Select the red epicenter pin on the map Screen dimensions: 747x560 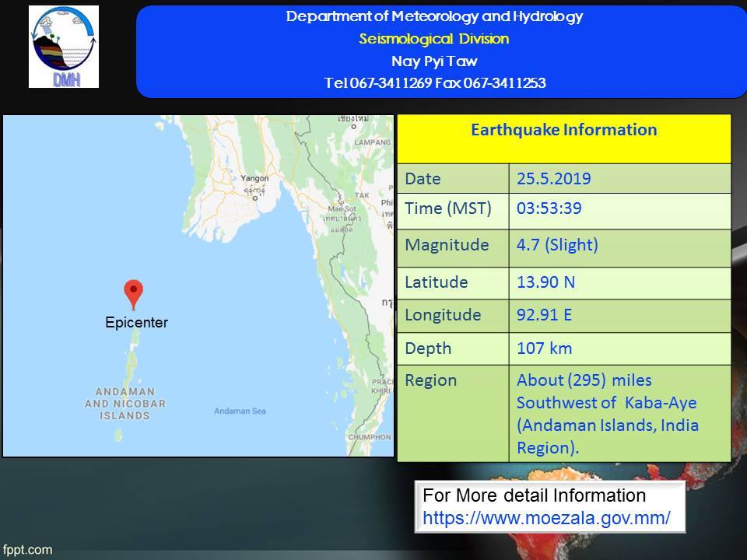tap(134, 295)
